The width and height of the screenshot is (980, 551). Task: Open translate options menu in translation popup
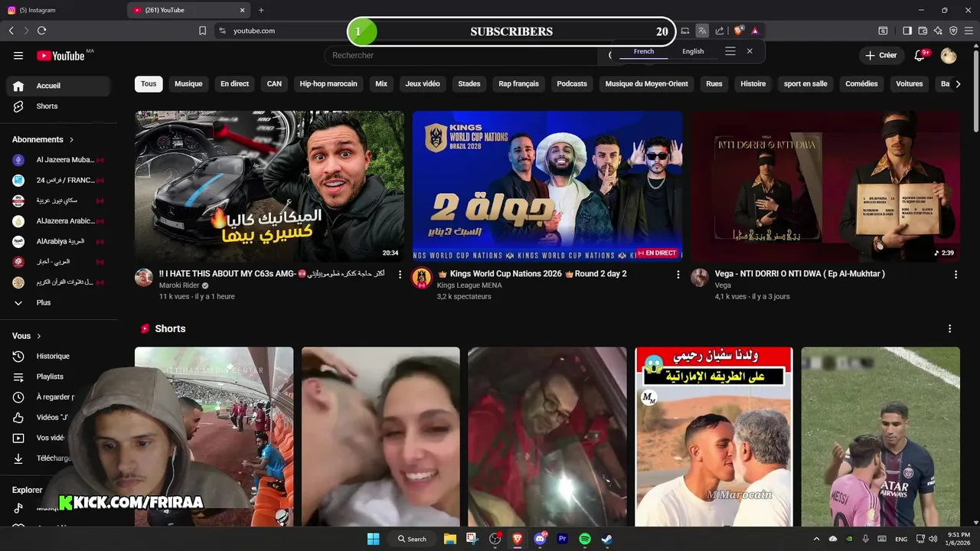[x=730, y=51]
